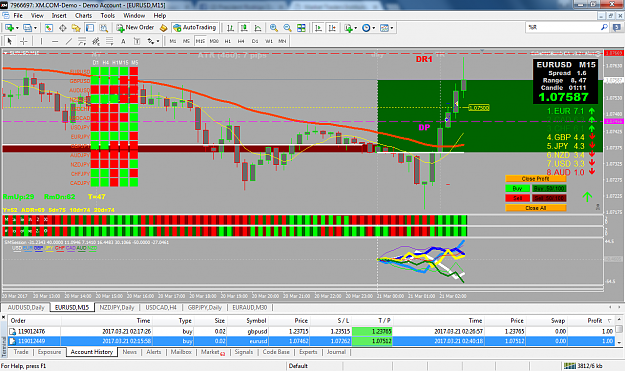Open the Journal tab in Terminal
The width and height of the screenshot is (625, 371).
click(336, 352)
